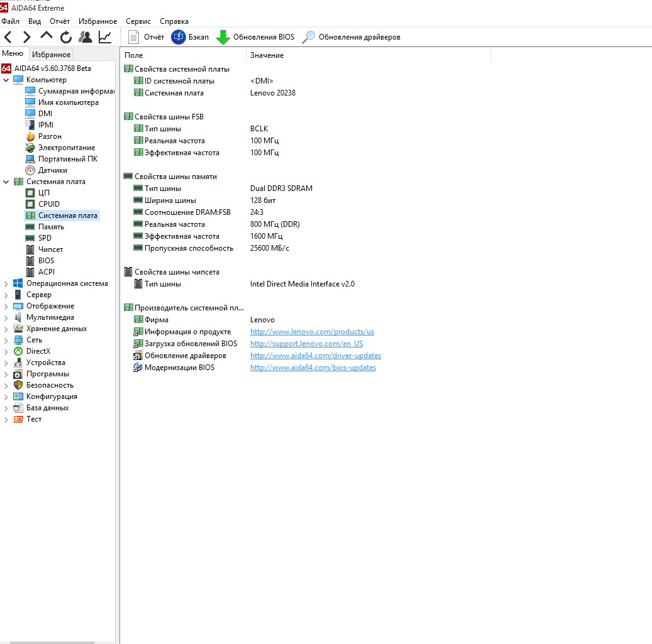
Task: Open Обновления BIOS from the toolbar
Action: (255, 37)
